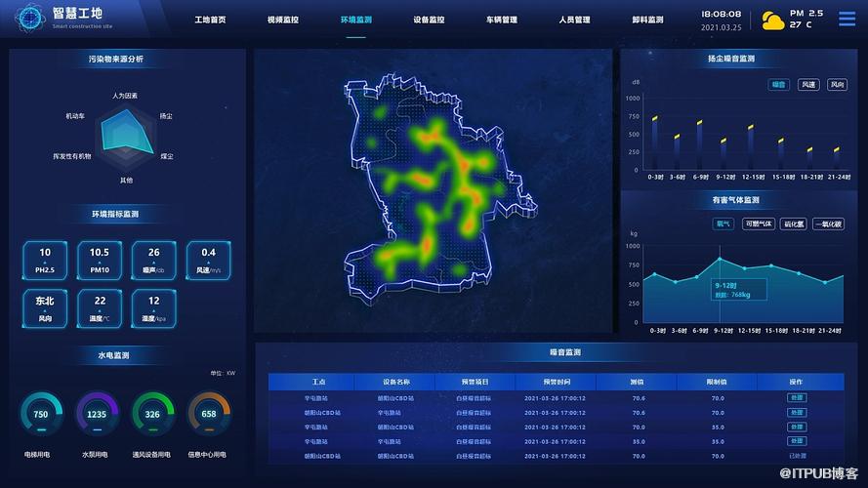Viewport: 868px width, 488px height.
Task: Click the 2021.03.25 date text
Action: click(x=721, y=27)
